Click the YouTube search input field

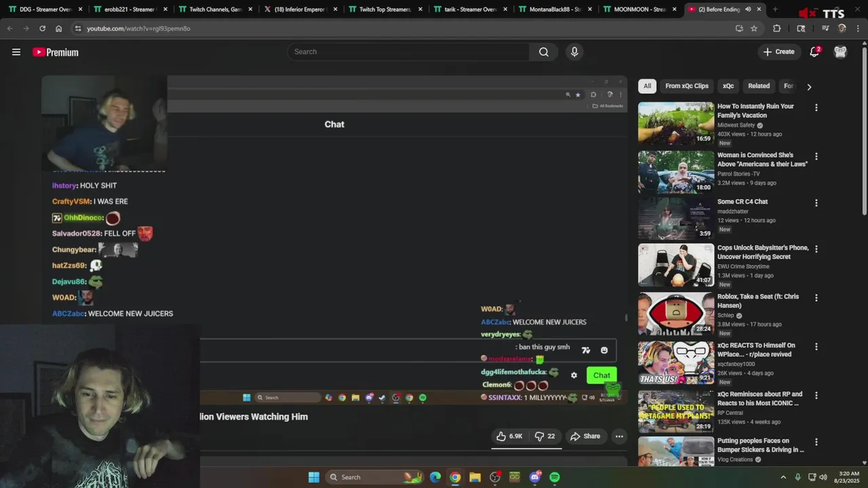(409, 52)
